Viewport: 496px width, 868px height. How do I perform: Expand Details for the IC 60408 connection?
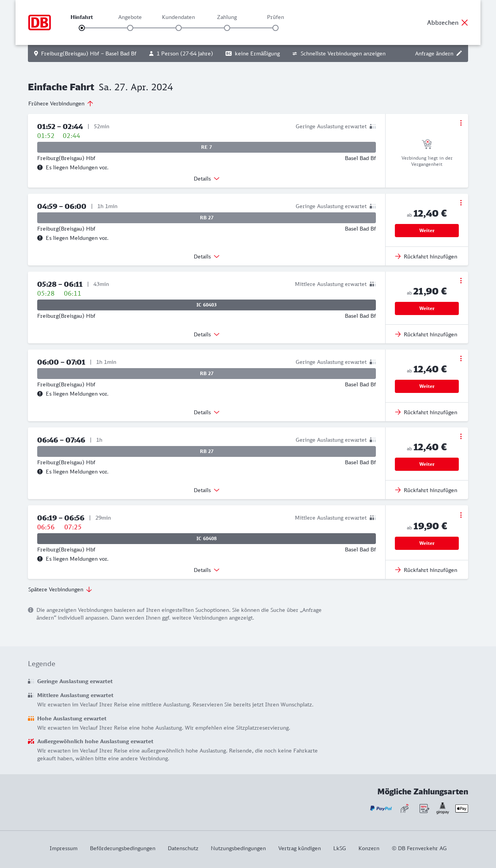[207, 570]
